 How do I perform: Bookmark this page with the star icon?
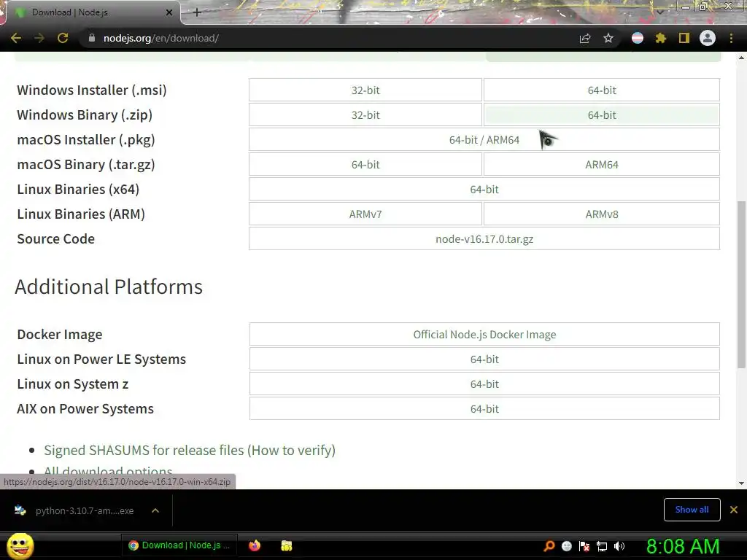coord(608,38)
